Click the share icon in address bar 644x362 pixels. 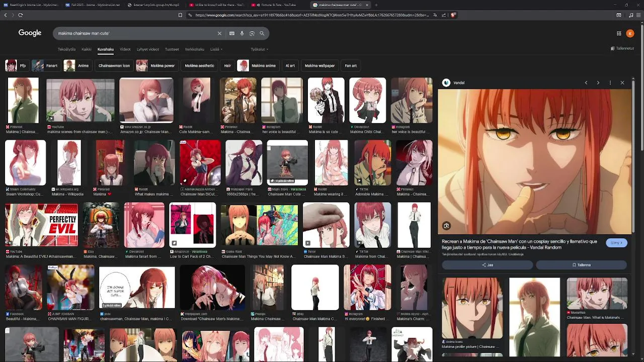click(x=444, y=15)
